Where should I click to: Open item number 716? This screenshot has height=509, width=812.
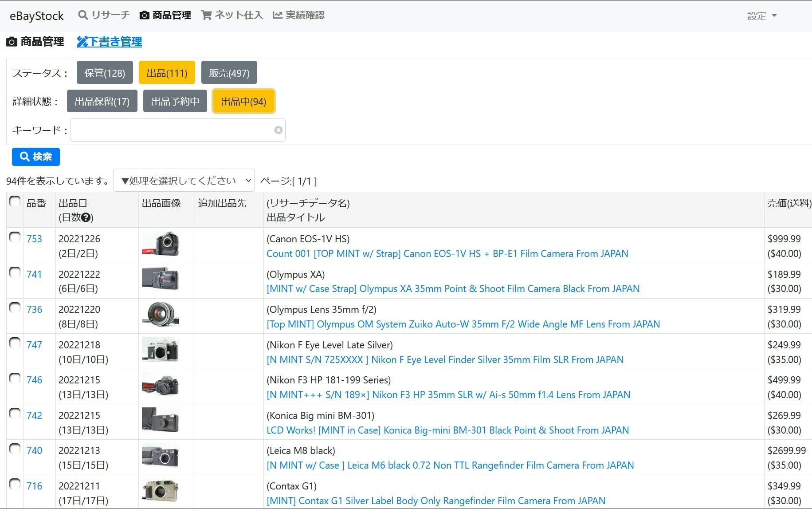34,486
